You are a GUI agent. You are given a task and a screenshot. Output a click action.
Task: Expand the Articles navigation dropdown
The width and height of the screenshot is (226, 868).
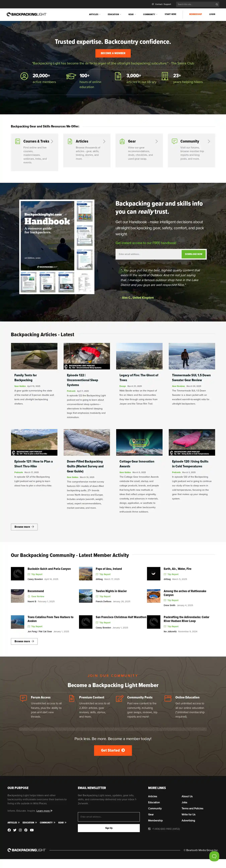(x=95, y=14)
